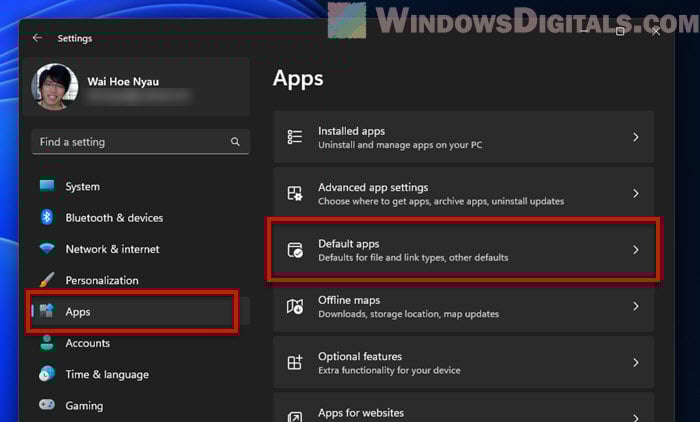Click the Network Wi-Fi icon
The image size is (700, 422).
(47, 248)
